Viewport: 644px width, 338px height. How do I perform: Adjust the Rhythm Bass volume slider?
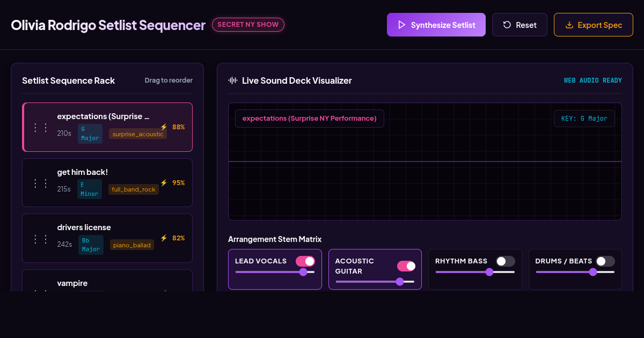(x=475, y=272)
